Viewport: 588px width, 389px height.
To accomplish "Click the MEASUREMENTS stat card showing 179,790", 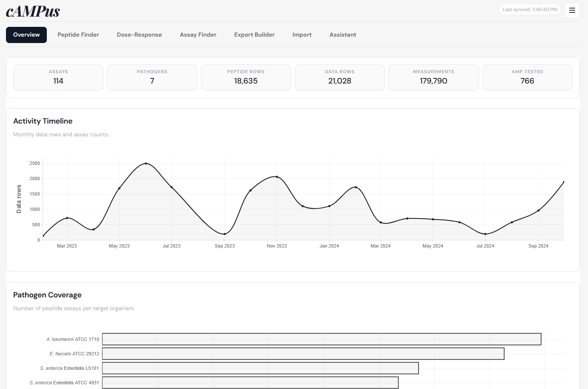I will pos(433,78).
